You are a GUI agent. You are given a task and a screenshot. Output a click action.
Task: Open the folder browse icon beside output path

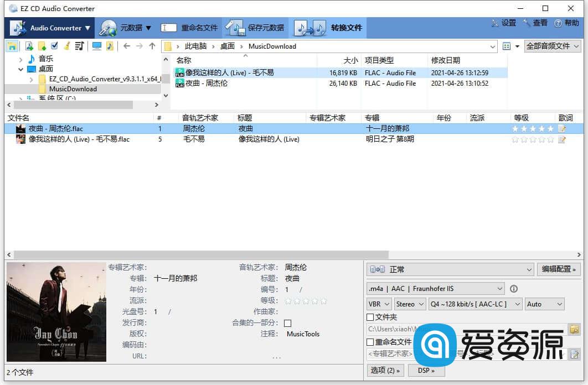point(575,329)
